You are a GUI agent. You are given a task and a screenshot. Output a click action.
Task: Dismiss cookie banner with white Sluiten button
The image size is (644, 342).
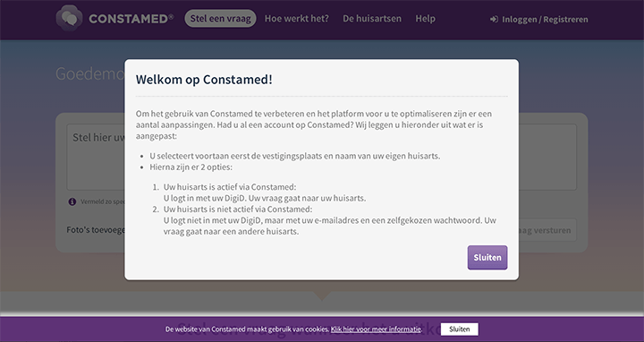(x=460, y=329)
